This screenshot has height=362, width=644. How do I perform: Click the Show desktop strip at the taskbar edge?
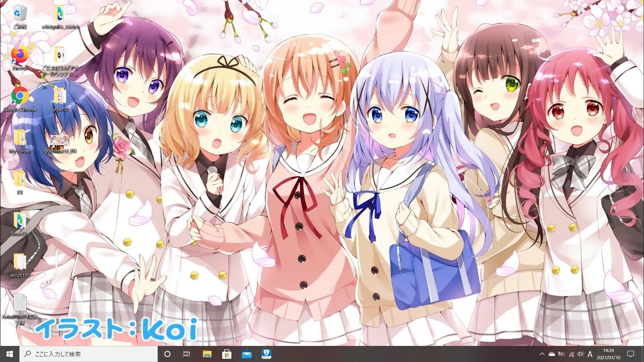point(643,354)
